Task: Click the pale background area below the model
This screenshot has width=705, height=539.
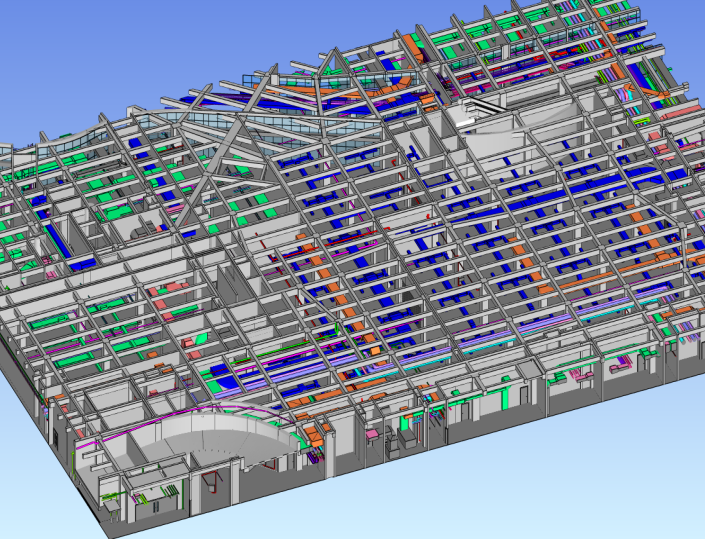Action: [x=500, y=480]
